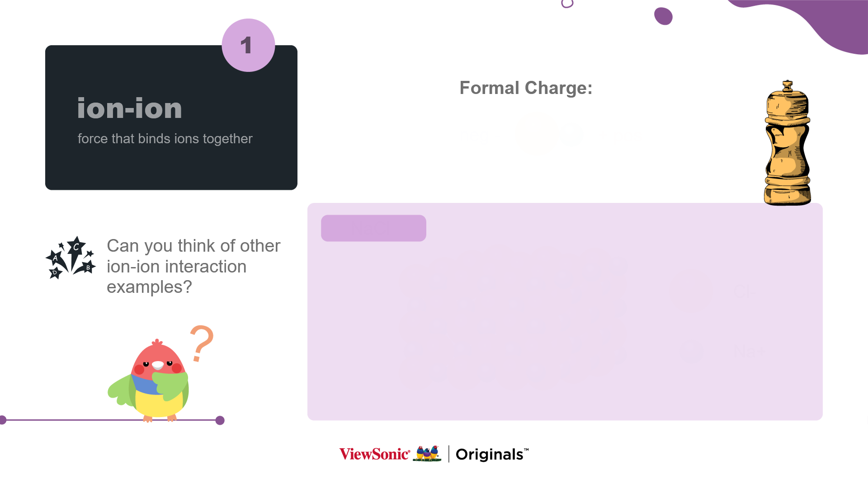The height and width of the screenshot is (488, 868).
Task: Click "force that binds ions together" subtitle
Action: coord(165,139)
